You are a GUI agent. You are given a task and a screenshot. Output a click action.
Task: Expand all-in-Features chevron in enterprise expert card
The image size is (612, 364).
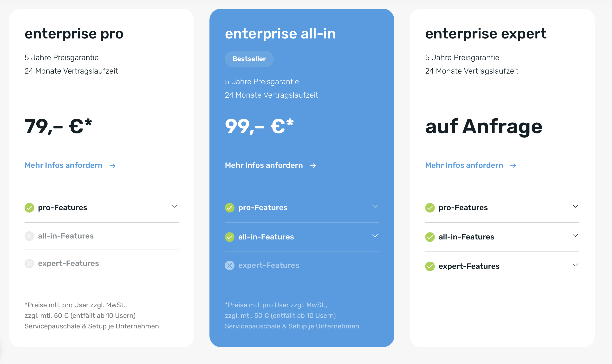pos(575,236)
